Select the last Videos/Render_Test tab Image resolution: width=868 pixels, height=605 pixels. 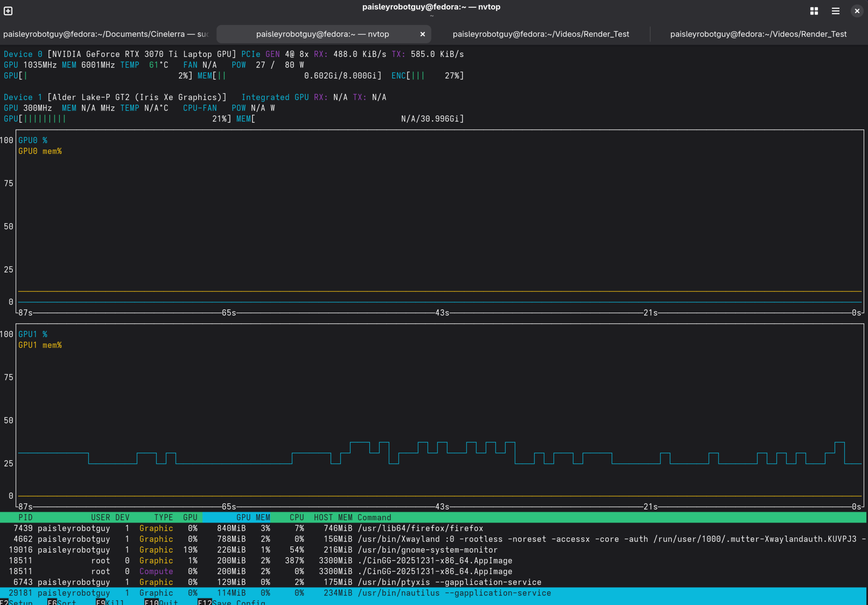[758, 34]
